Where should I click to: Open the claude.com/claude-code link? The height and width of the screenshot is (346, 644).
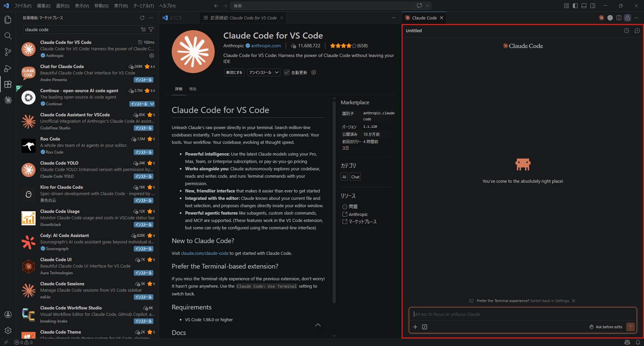point(205,253)
